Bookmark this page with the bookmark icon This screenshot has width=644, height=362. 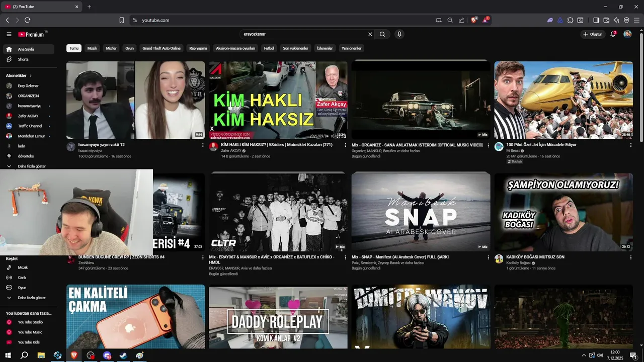tap(122, 20)
